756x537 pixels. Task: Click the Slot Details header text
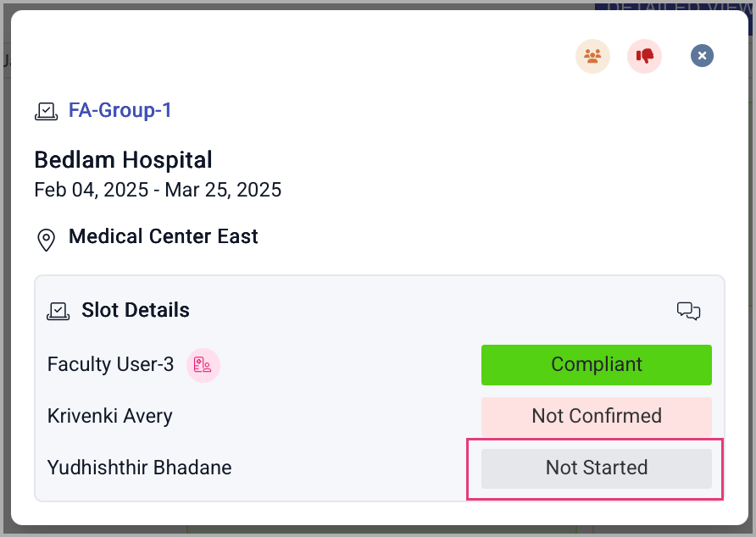click(136, 310)
